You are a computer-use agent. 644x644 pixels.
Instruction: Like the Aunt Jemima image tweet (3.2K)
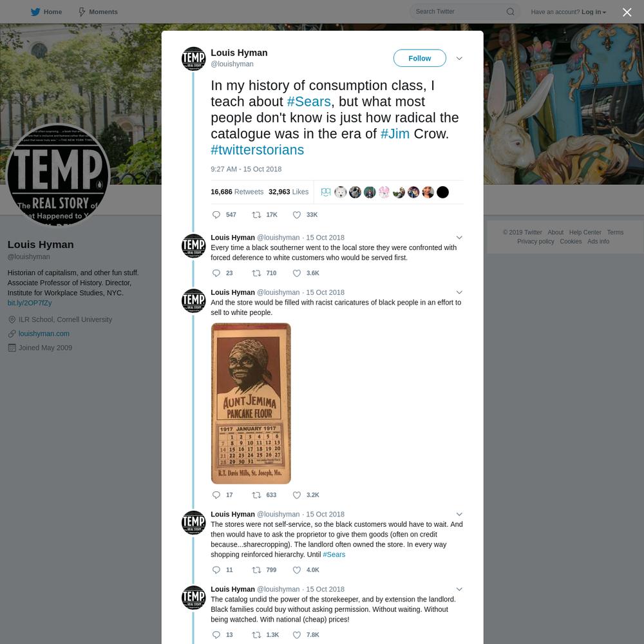pyautogui.click(x=296, y=495)
